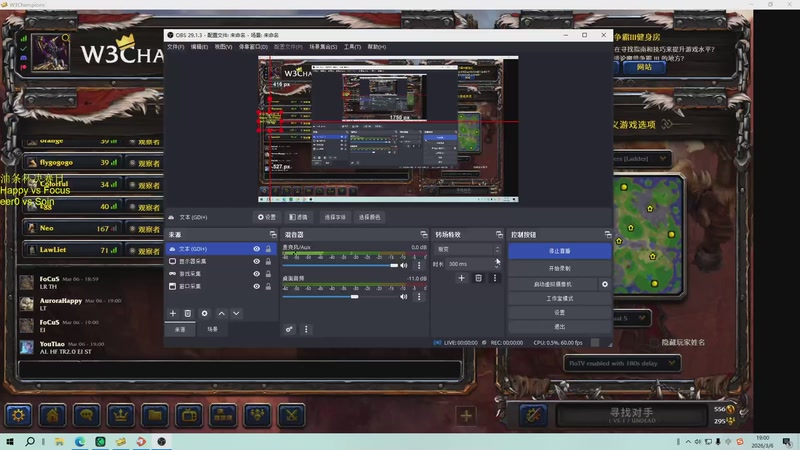Click the start virtual camera button
This screenshot has width=800, height=450.
click(x=553, y=284)
